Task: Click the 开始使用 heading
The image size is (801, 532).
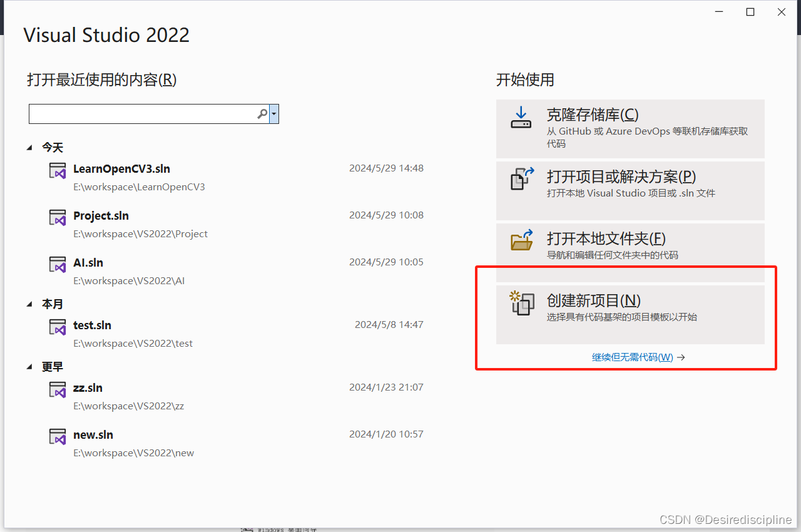Action: tap(525, 80)
